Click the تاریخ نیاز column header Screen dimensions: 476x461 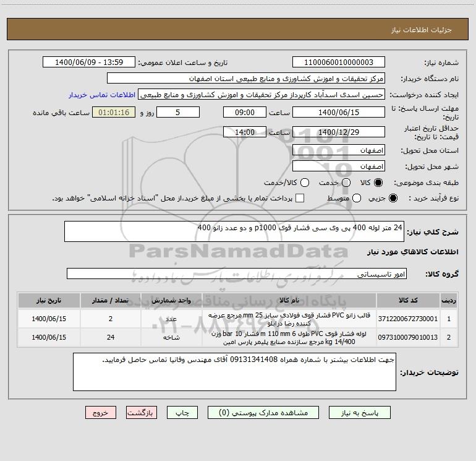coord(49,300)
